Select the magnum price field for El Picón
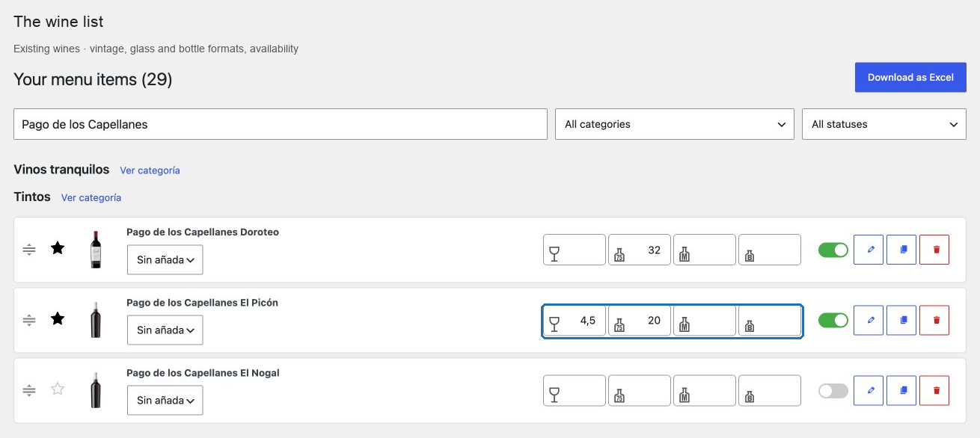The height and width of the screenshot is (438, 980). [x=705, y=321]
